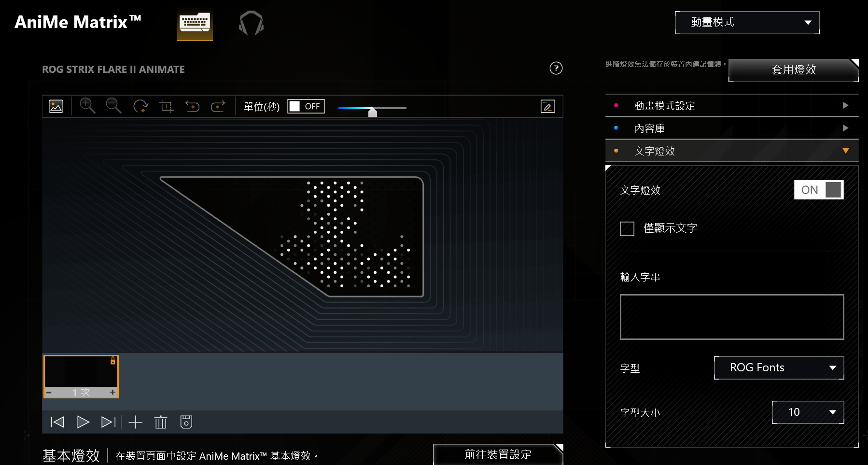Select the crop tool
Screen dimensions: 868x465
click(x=166, y=106)
